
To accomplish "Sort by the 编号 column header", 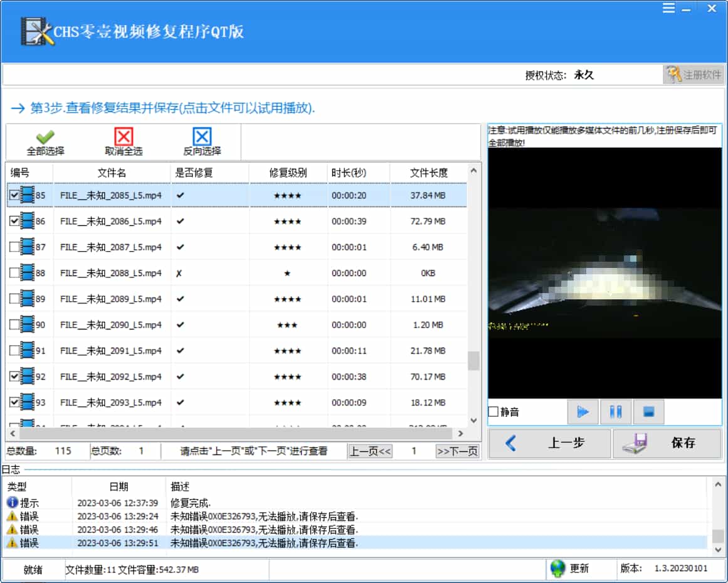I will point(29,173).
